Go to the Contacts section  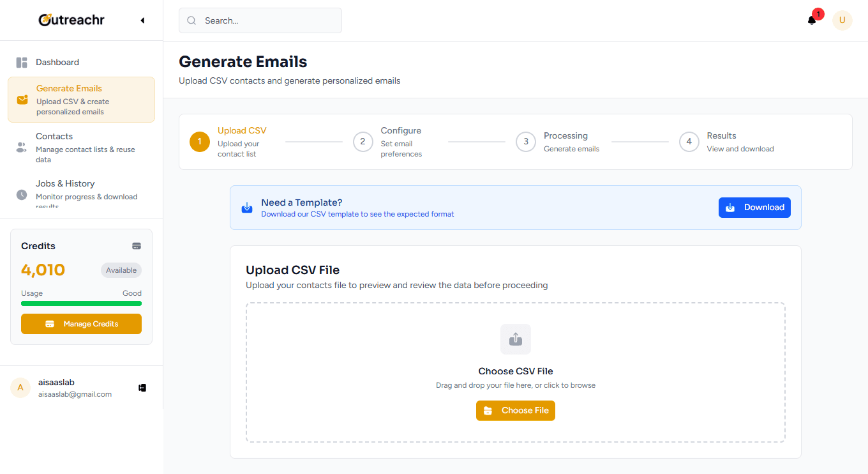click(x=81, y=147)
